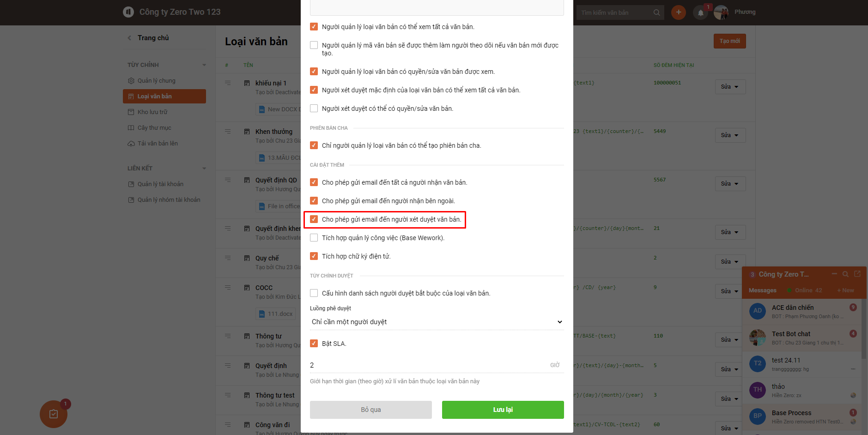The height and width of the screenshot is (435, 868).
Task: Open Kho lưu trữ in the sidebar
Action: click(152, 112)
